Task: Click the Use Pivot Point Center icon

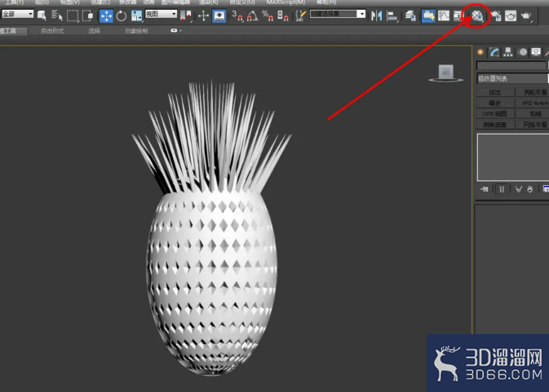Action: pyautogui.click(x=186, y=15)
